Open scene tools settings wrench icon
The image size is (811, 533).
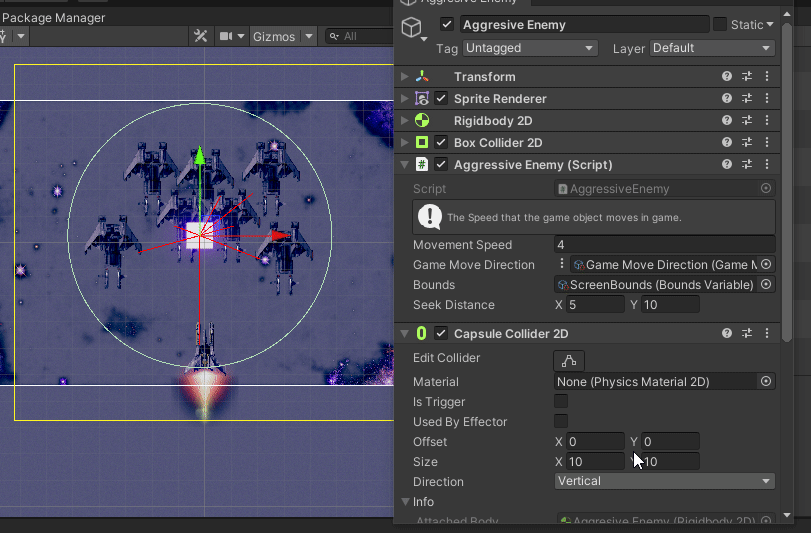(201, 36)
